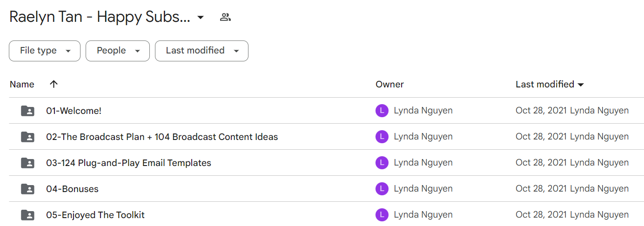Click shared folder icon for 01-Welcome!

click(28, 111)
